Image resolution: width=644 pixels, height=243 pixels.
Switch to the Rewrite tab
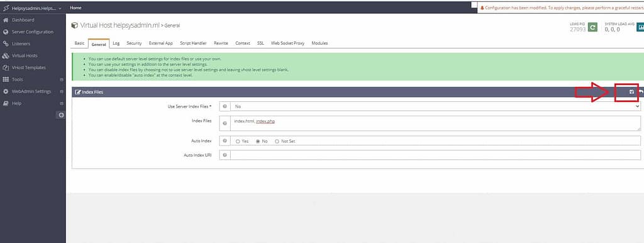(x=221, y=43)
